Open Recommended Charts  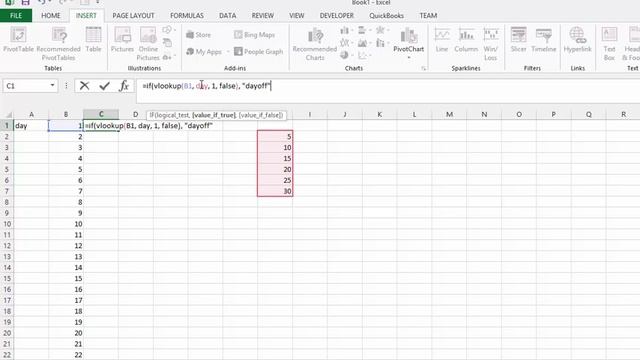tap(315, 44)
